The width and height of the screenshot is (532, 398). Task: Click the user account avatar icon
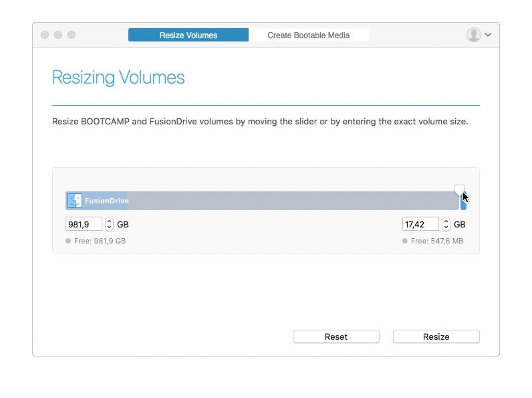coord(474,35)
